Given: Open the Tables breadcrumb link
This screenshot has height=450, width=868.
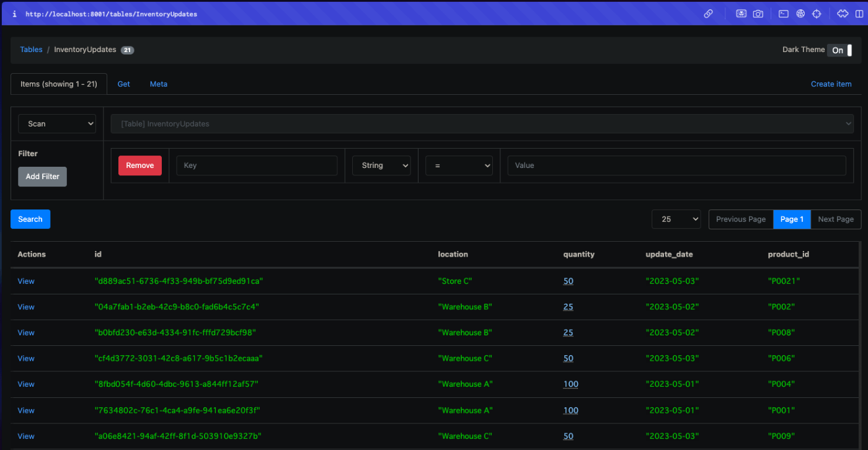Looking at the screenshot, I should point(31,50).
